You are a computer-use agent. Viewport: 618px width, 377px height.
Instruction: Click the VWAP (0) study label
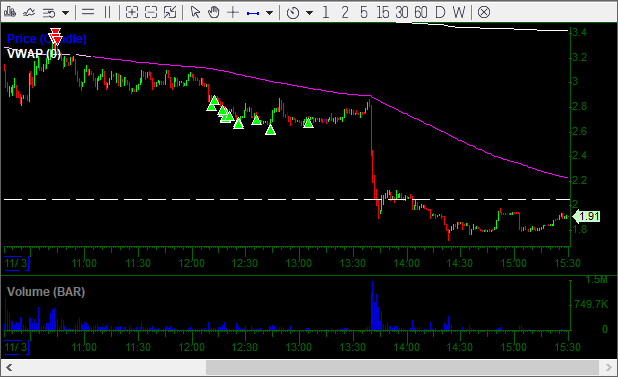point(34,54)
